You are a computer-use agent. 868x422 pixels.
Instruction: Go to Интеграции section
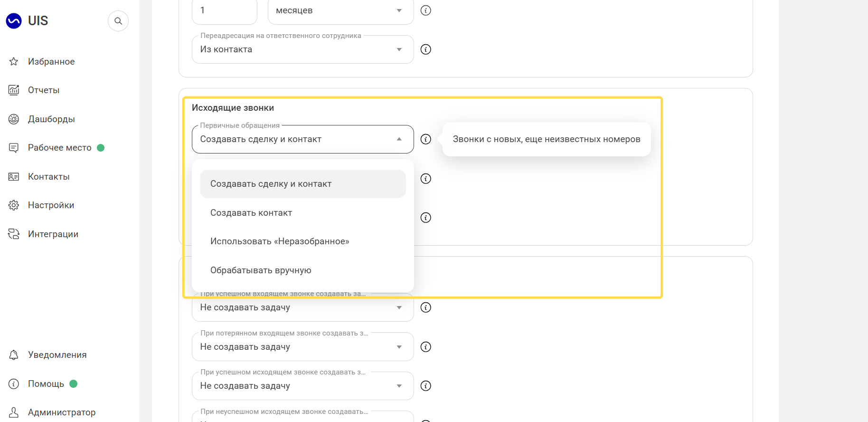click(53, 234)
